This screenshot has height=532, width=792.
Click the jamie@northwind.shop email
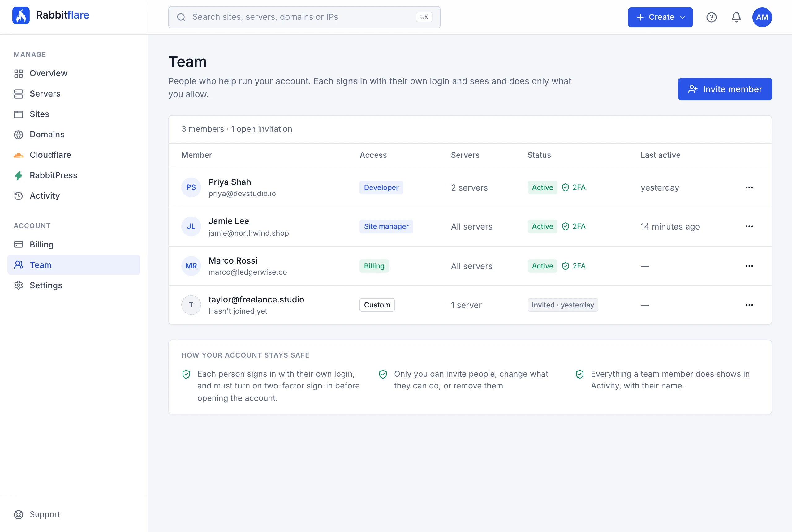coord(248,233)
